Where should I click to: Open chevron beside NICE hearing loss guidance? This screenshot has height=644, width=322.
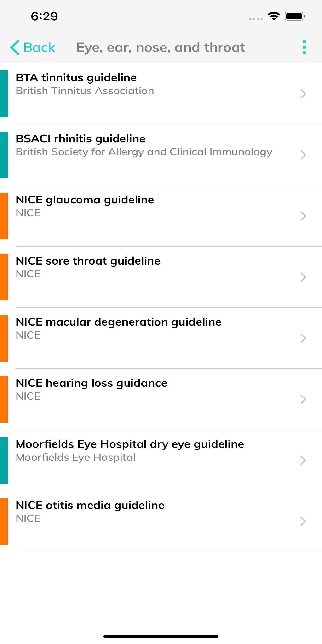[x=303, y=399]
